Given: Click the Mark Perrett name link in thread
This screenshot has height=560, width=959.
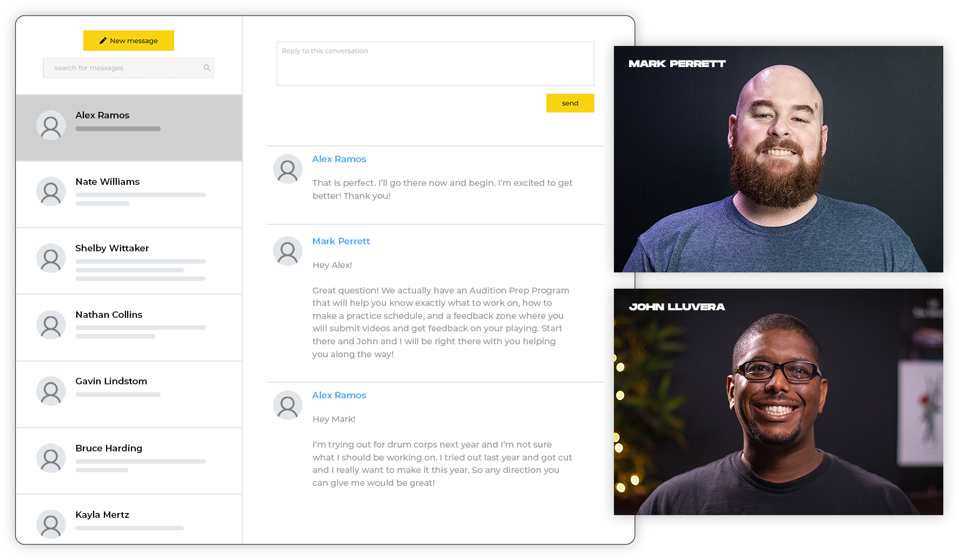Looking at the screenshot, I should (341, 241).
